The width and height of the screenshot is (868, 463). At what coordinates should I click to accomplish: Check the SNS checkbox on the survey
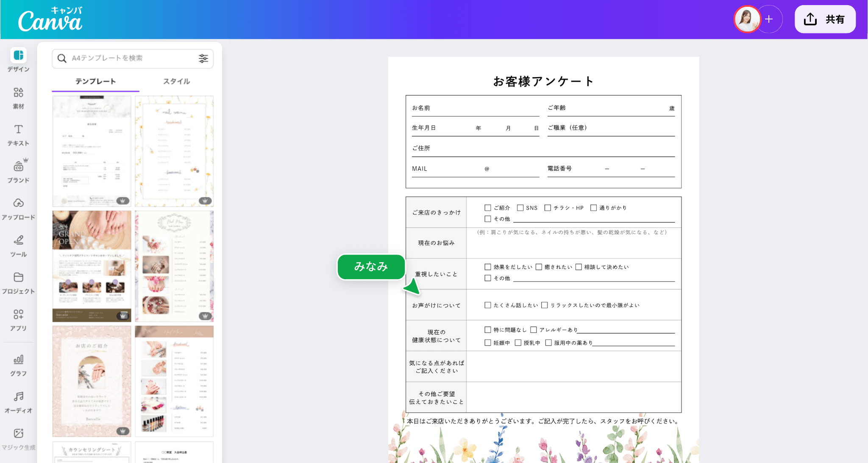point(521,208)
